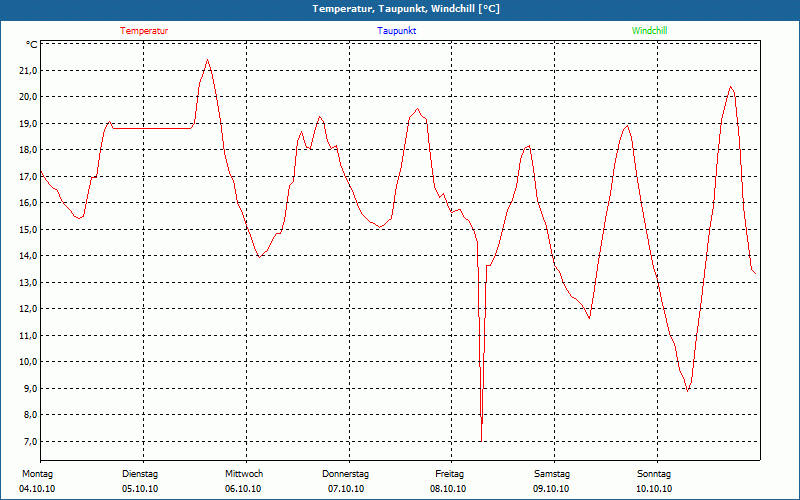
Task: Click the blue Taupunkt legend label
Action: point(397,31)
